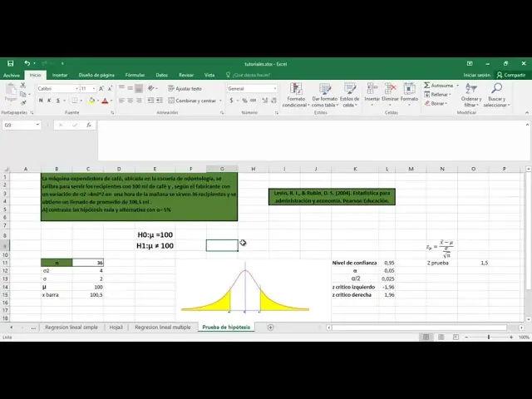Add a new sheet with plus icon
532x399 pixels.
pyautogui.click(x=270, y=328)
